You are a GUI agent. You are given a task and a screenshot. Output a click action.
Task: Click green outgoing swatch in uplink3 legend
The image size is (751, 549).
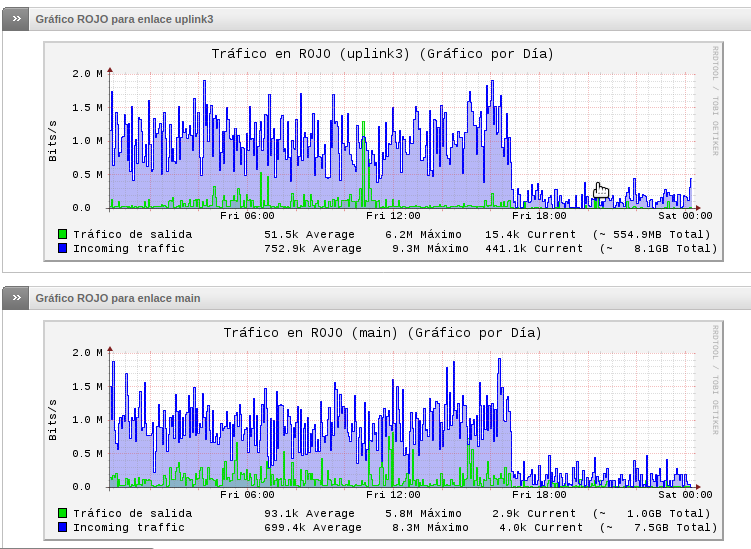coord(62,234)
